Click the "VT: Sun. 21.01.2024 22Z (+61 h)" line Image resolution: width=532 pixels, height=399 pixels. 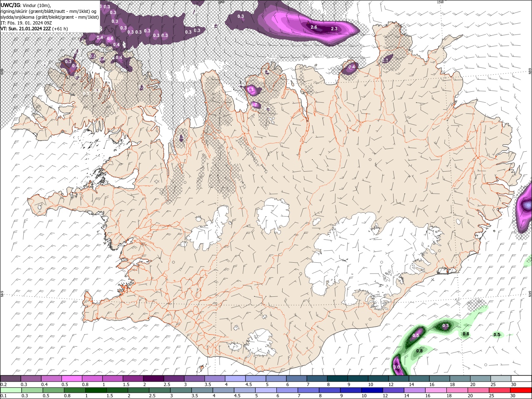point(34,29)
